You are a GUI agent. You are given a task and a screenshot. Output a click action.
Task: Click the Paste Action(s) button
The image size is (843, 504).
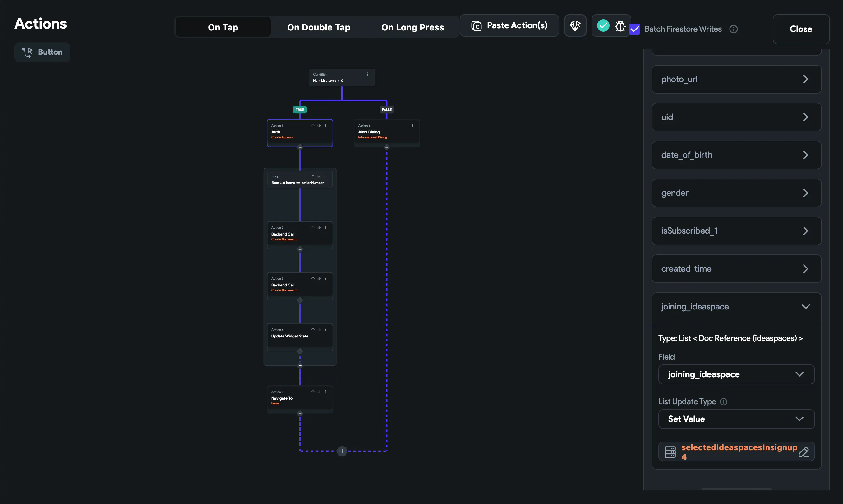(509, 25)
